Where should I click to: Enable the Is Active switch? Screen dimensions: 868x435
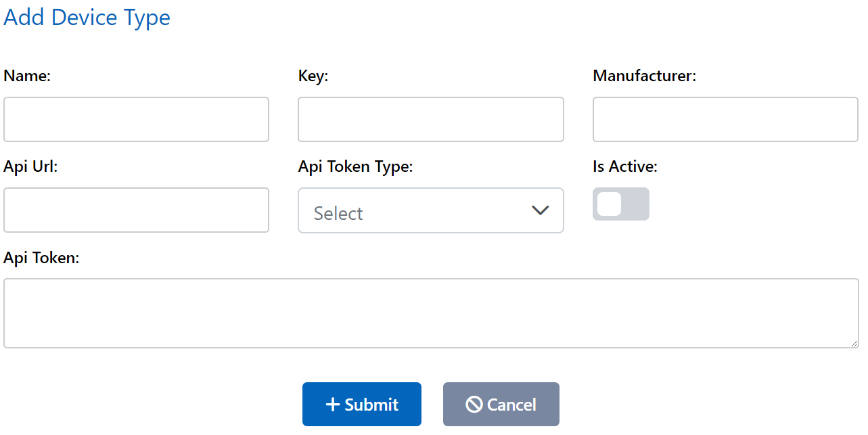pyautogui.click(x=620, y=204)
